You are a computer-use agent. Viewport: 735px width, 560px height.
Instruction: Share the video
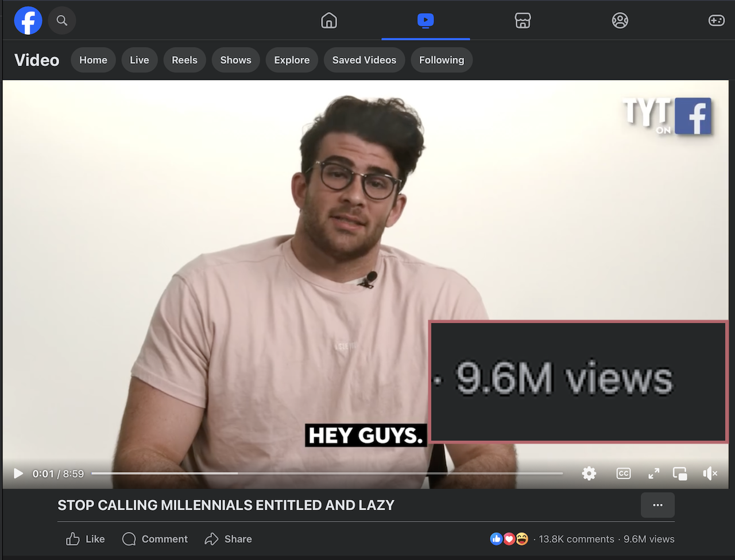[x=228, y=539]
